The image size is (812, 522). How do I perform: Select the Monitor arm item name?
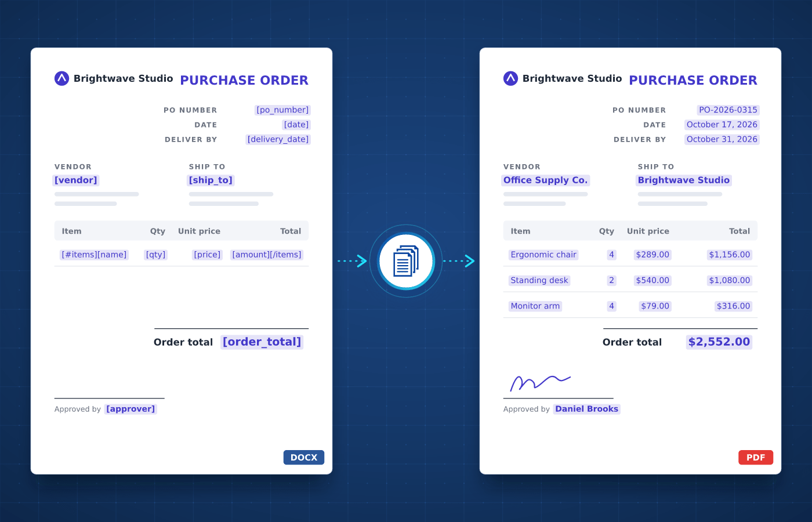[535, 306]
